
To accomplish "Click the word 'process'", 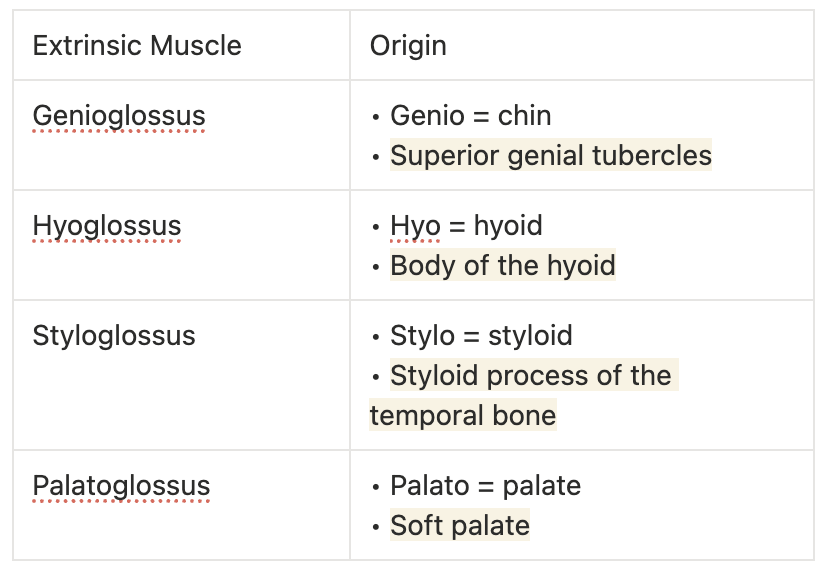I will tap(553, 376).
